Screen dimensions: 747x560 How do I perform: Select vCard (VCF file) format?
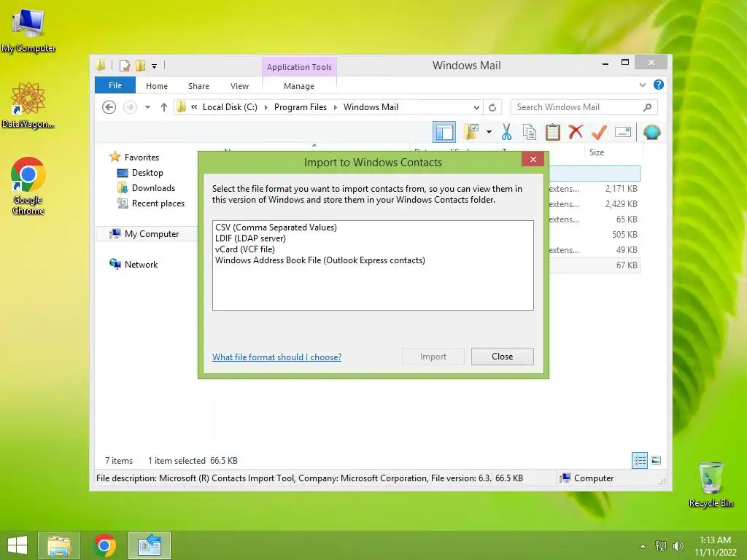click(x=245, y=249)
